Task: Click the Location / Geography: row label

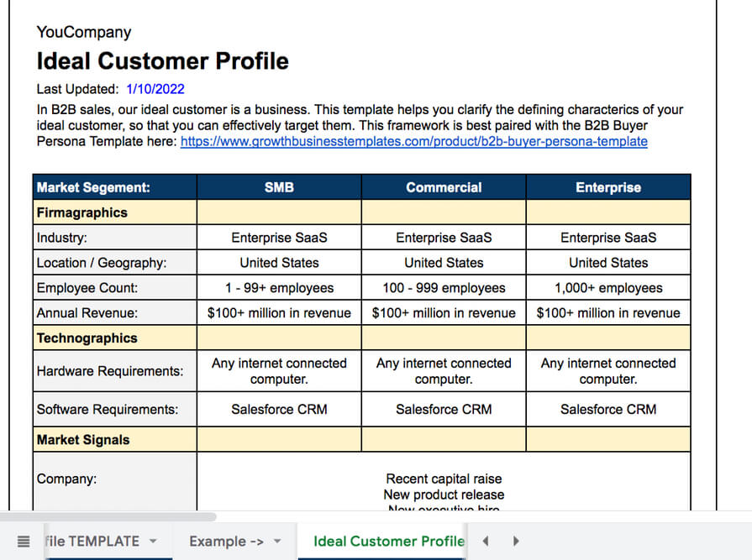Action: (115, 263)
